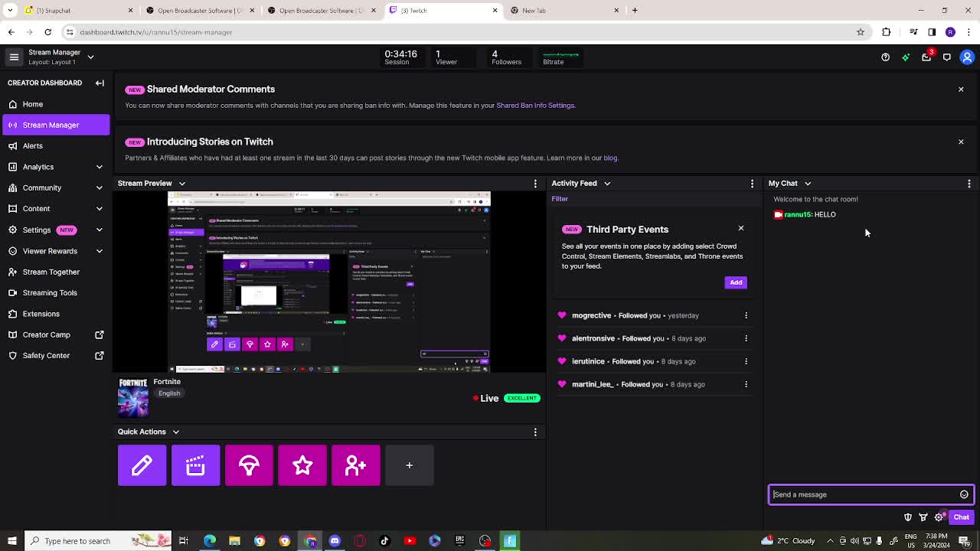Open Streaming Tools in the sidebar
980x551 pixels.
click(x=56, y=292)
